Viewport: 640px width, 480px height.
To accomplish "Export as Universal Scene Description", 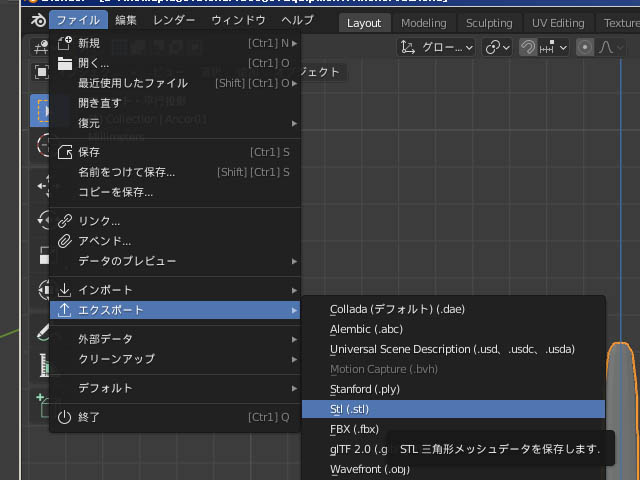I will click(453, 349).
